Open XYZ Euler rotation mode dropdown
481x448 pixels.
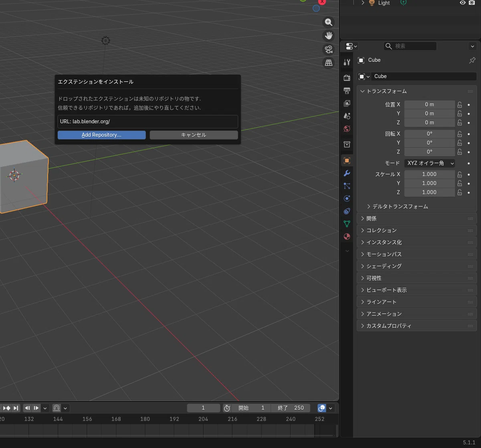point(430,163)
